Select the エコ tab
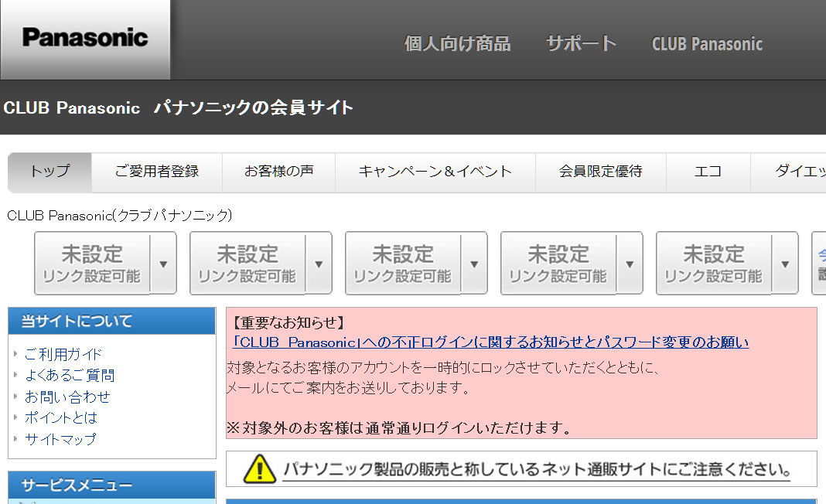 coord(708,172)
